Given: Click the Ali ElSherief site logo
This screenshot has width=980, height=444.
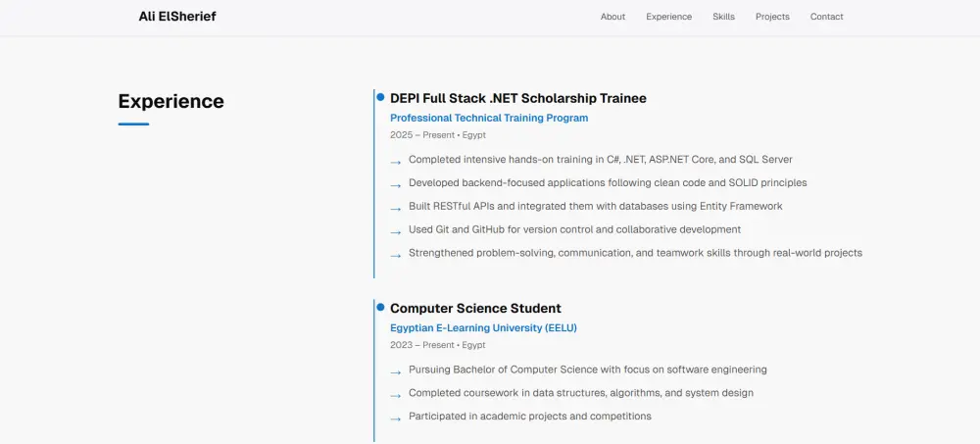Looking at the screenshot, I should point(177,17).
